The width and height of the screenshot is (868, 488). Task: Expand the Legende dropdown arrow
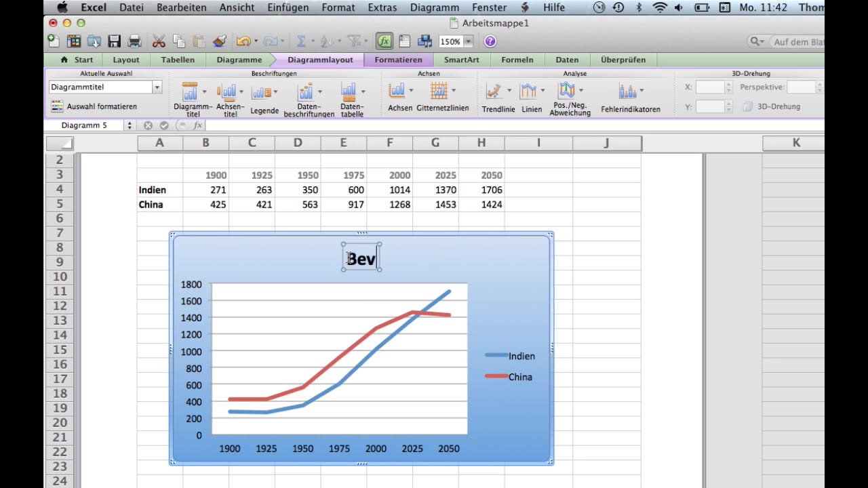(x=275, y=92)
